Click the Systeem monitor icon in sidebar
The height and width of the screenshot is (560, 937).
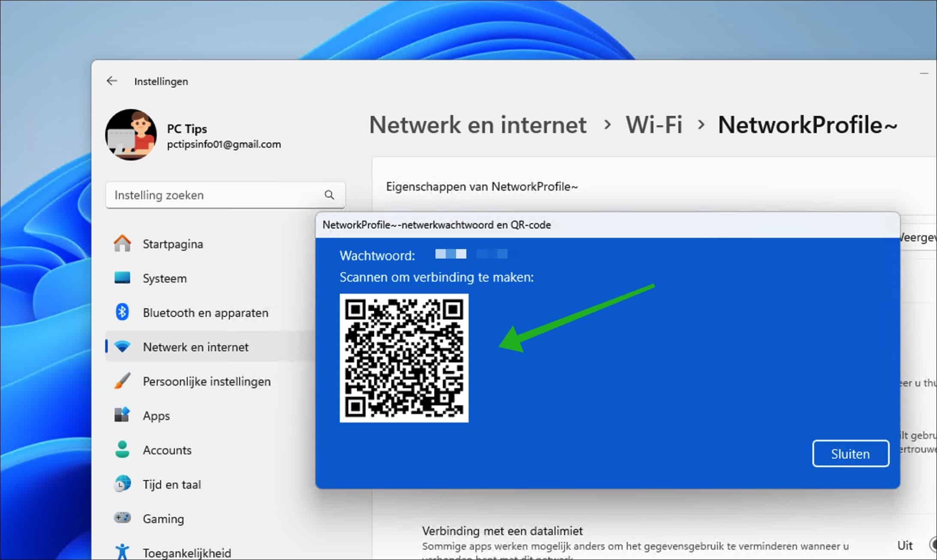click(123, 278)
